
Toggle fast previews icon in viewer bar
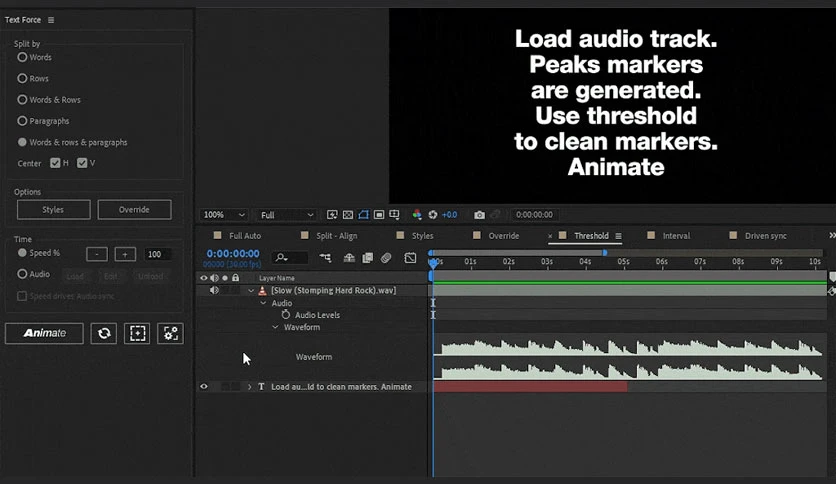coord(332,215)
